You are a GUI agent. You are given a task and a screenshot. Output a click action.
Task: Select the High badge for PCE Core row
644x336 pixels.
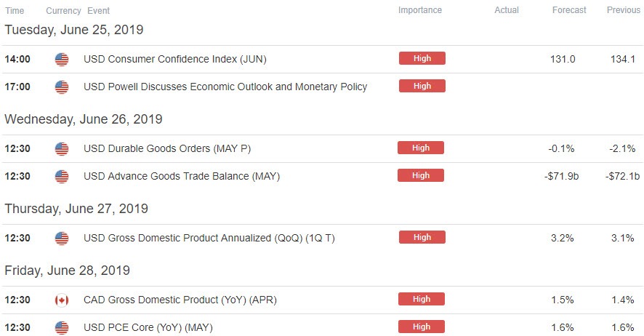[x=422, y=327]
